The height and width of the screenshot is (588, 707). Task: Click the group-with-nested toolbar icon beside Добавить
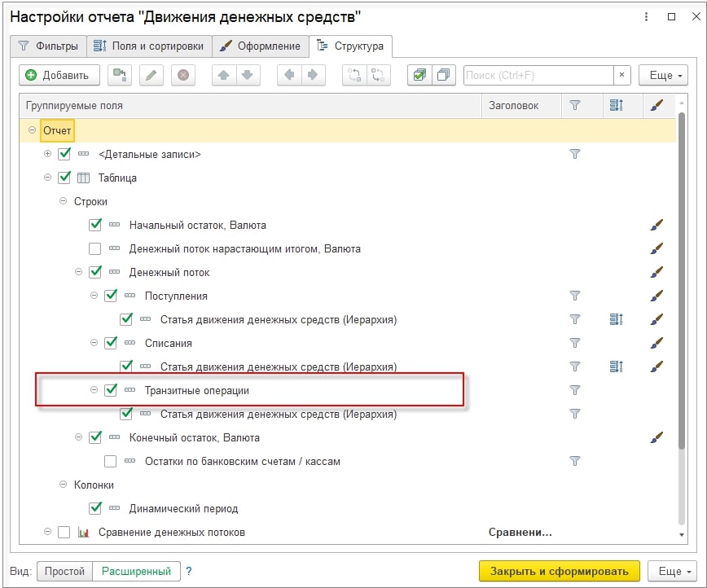tap(120, 75)
